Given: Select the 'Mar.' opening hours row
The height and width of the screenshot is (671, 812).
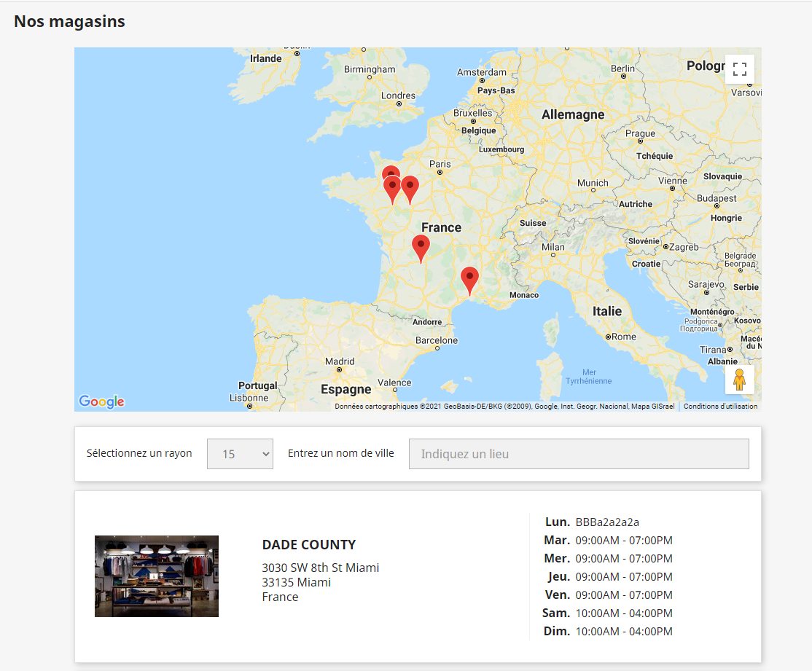Looking at the screenshot, I should click(x=608, y=541).
